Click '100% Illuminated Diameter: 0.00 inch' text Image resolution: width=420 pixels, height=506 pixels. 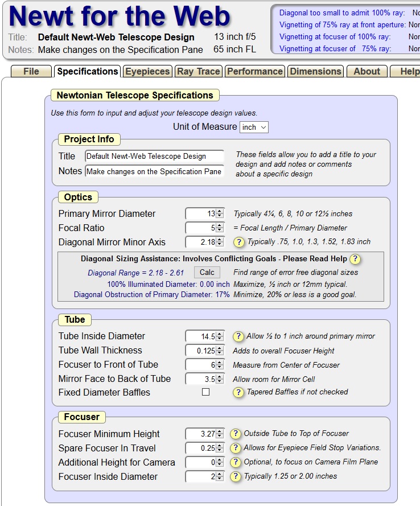(x=168, y=284)
